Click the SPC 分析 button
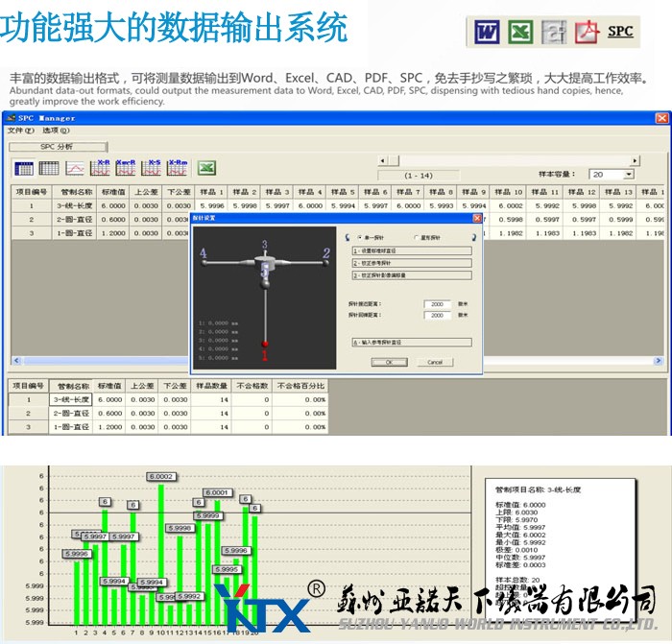The height and width of the screenshot is (644, 672). click(58, 147)
